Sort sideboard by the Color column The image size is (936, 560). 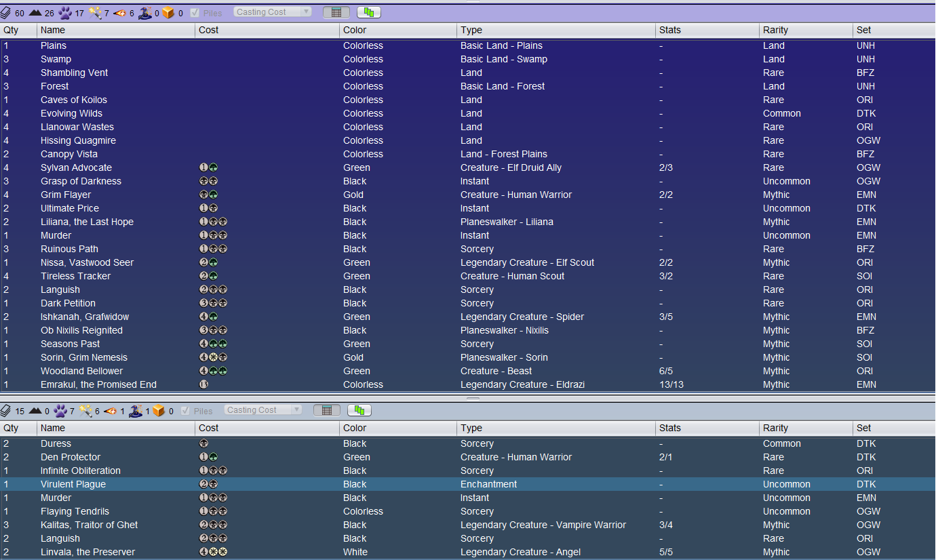click(x=398, y=428)
